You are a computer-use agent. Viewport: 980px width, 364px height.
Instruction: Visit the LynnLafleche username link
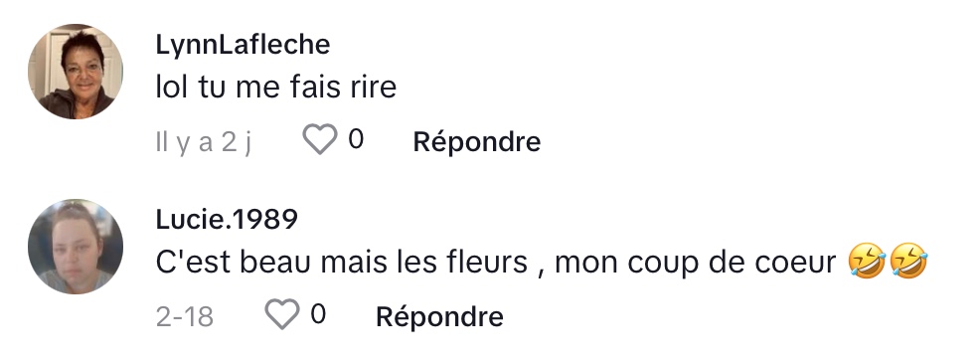(x=243, y=45)
